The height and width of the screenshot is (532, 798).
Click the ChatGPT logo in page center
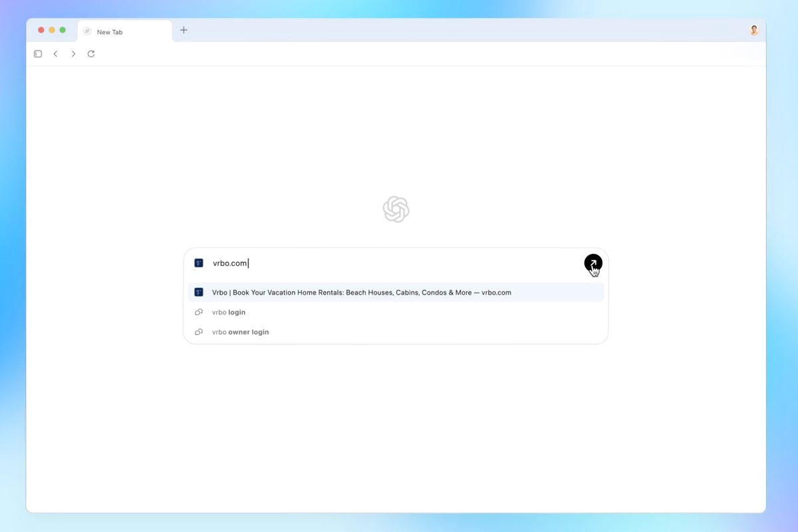[396, 209]
